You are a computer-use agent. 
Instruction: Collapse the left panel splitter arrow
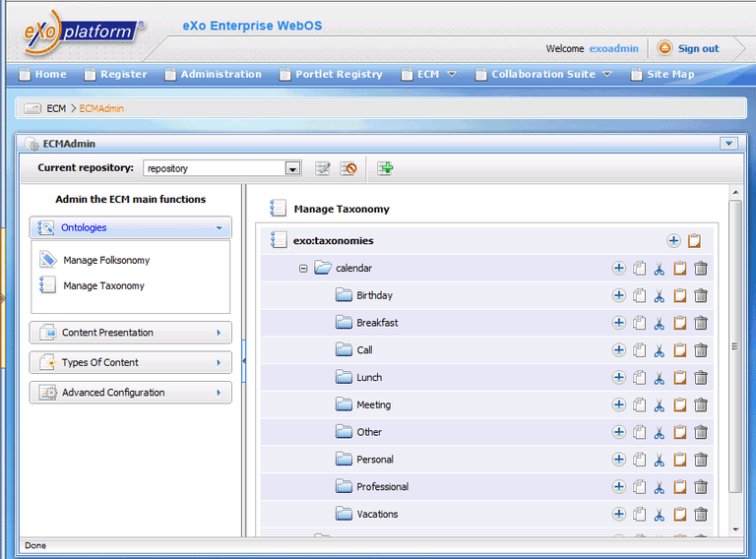point(244,361)
